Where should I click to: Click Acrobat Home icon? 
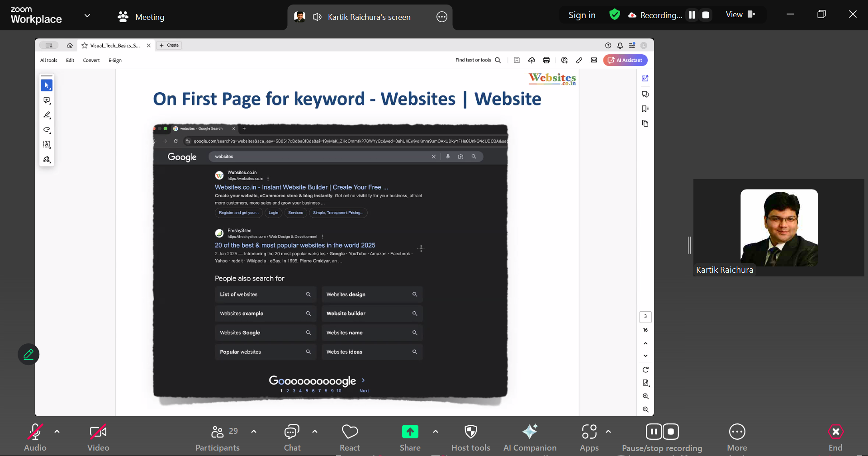pos(70,45)
